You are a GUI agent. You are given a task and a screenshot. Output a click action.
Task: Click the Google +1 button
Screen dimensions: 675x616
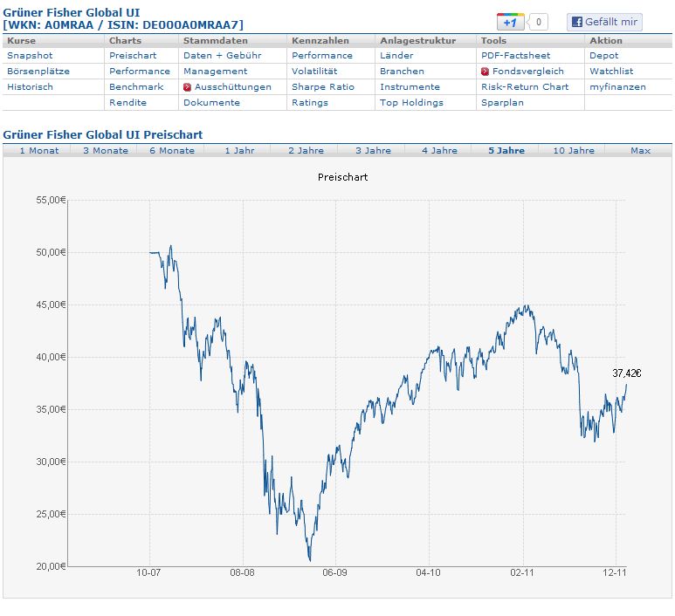pyautogui.click(x=511, y=22)
